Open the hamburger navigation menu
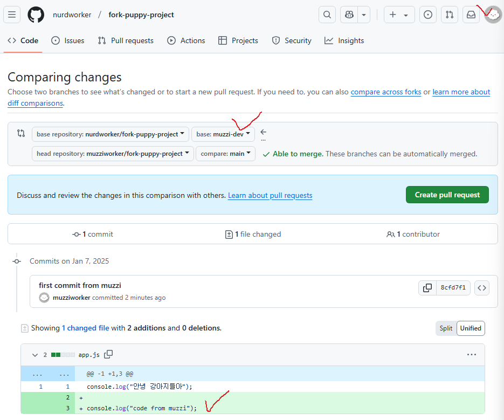Image resolution: width=504 pixels, height=420 pixels. pos(12,15)
